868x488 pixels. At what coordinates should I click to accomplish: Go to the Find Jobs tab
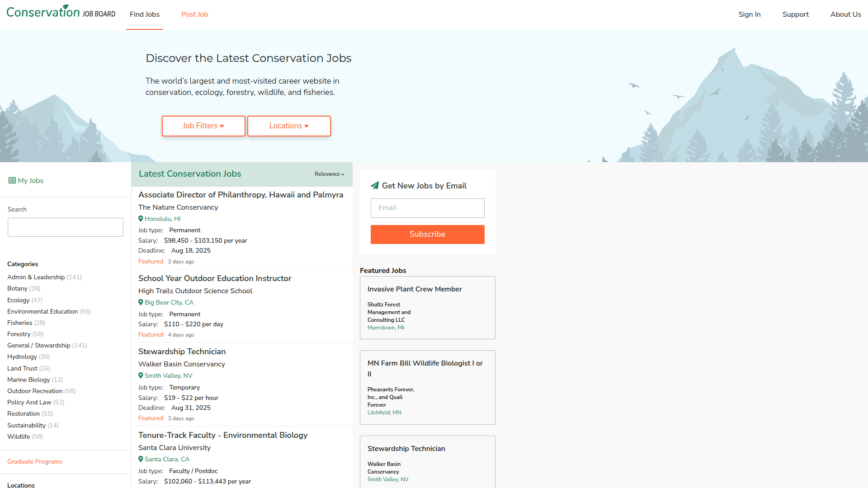[x=145, y=14]
